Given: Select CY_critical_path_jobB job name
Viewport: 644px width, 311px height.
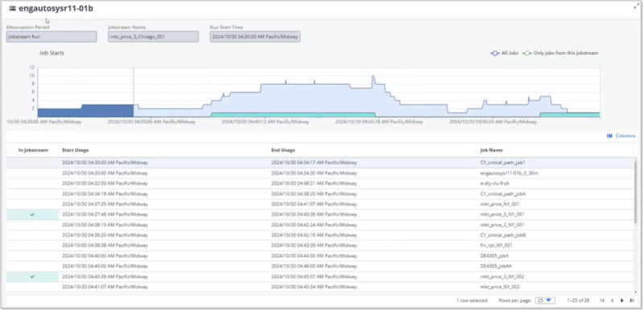Looking at the screenshot, I should [502, 235].
